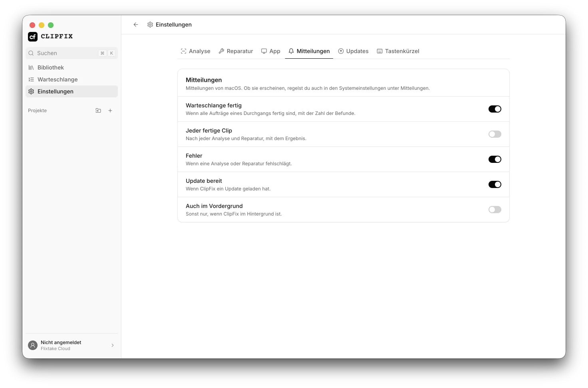Screen dimensions: 588x388
Task: Open Bibliothek in the sidebar
Action: (x=72, y=67)
